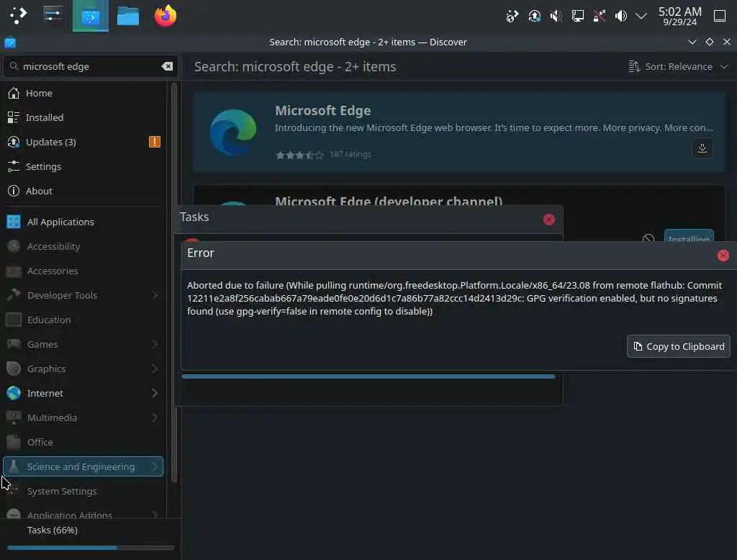Cancel the developer channel installation
The image size is (737, 560).
[648, 238]
